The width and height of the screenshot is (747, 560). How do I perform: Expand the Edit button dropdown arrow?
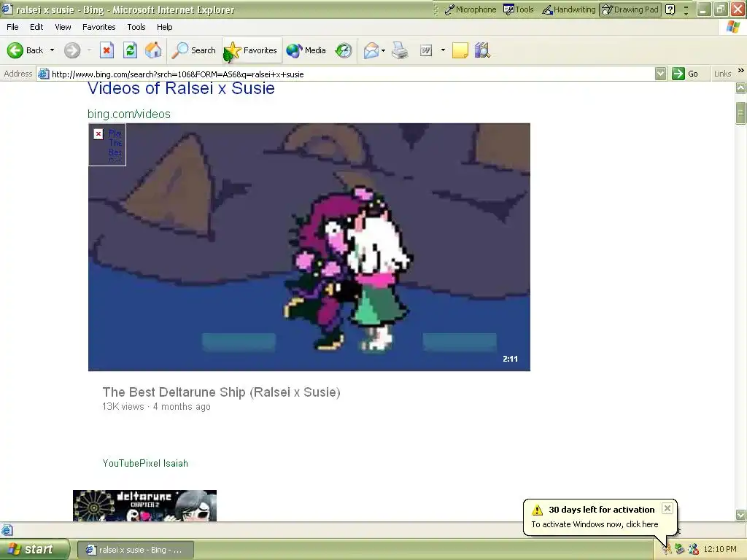443,50
